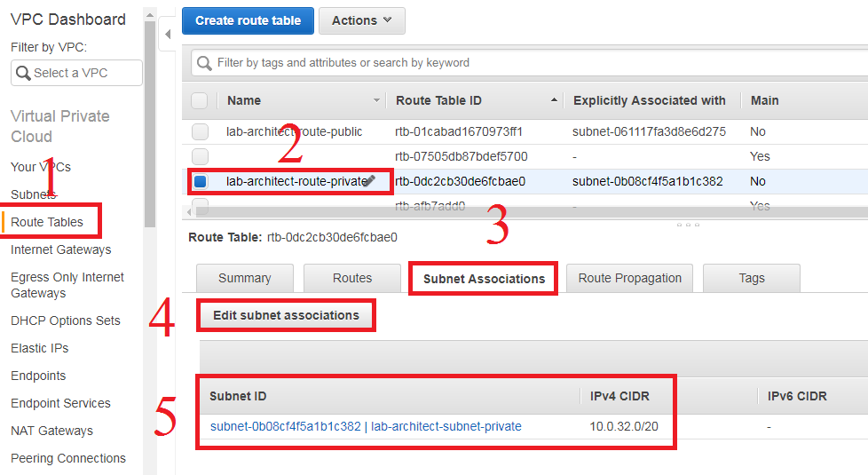Click Edit subnet associations button
This screenshot has width=868, height=475.
click(x=286, y=315)
